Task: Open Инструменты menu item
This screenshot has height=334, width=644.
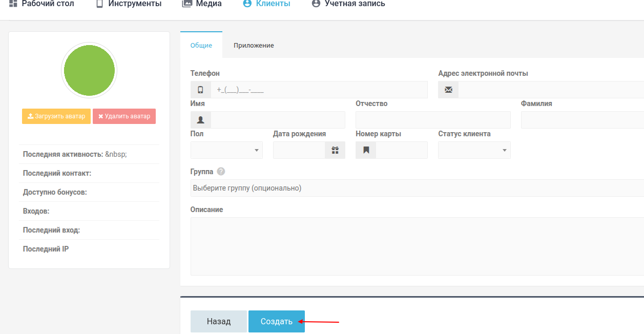Action: pyautogui.click(x=129, y=4)
